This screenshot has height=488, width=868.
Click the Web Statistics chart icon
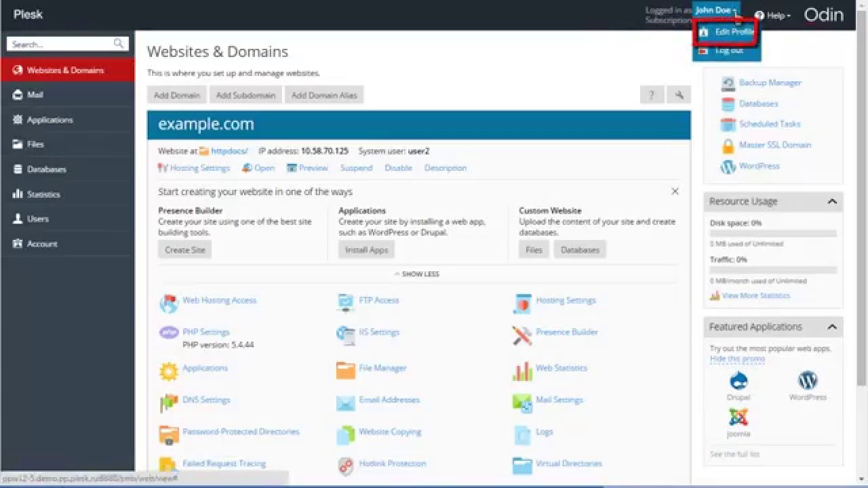522,371
